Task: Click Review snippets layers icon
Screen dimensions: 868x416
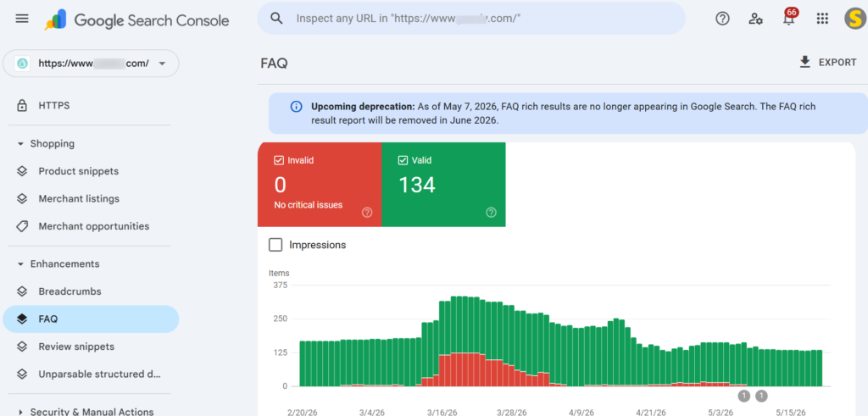Action: coord(22,347)
